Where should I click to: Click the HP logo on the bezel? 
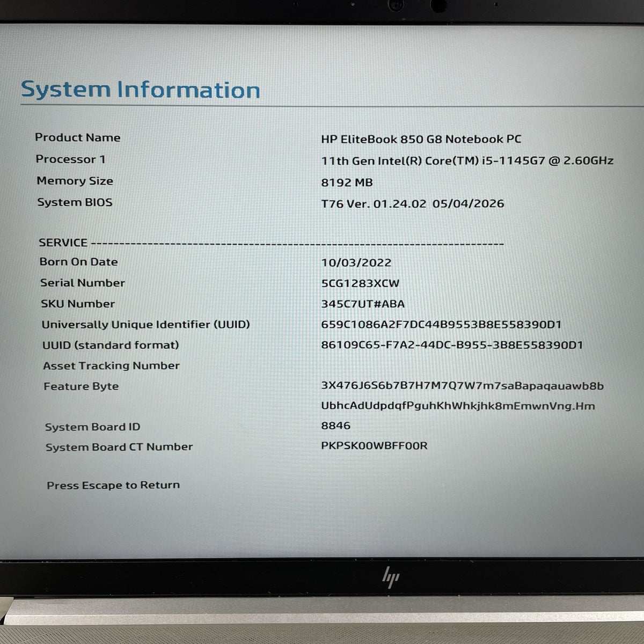(x=390, y=577)
